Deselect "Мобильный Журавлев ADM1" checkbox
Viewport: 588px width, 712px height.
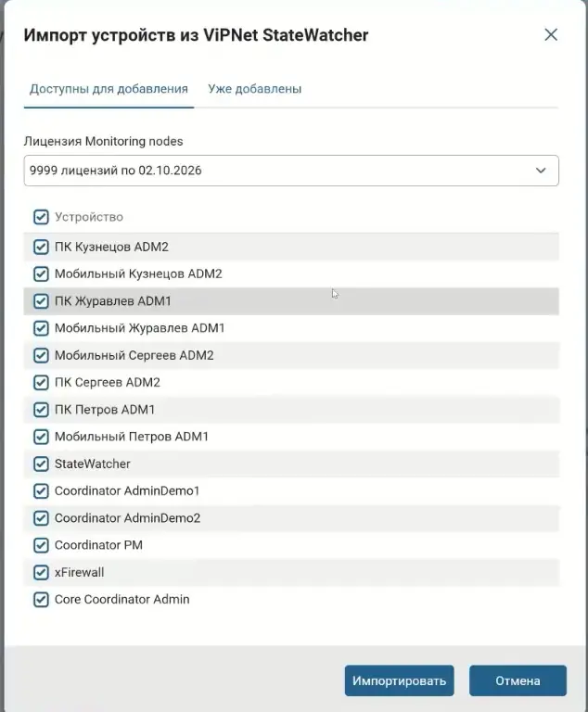(41, 328)
